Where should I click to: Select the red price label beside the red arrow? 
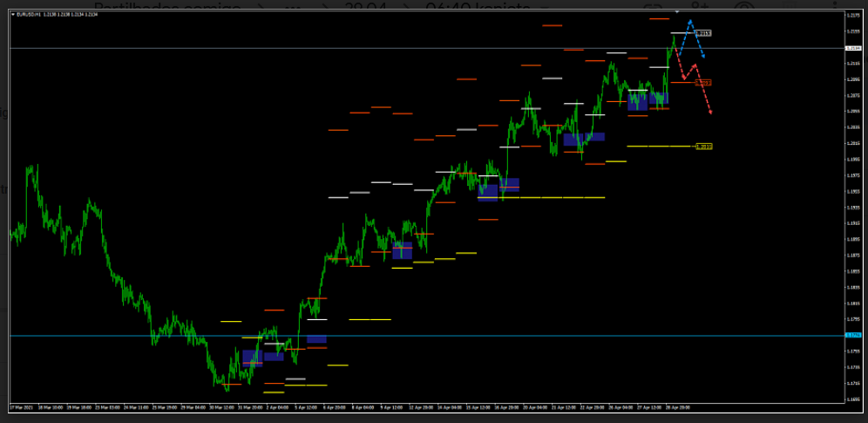[x=704, y=83]
